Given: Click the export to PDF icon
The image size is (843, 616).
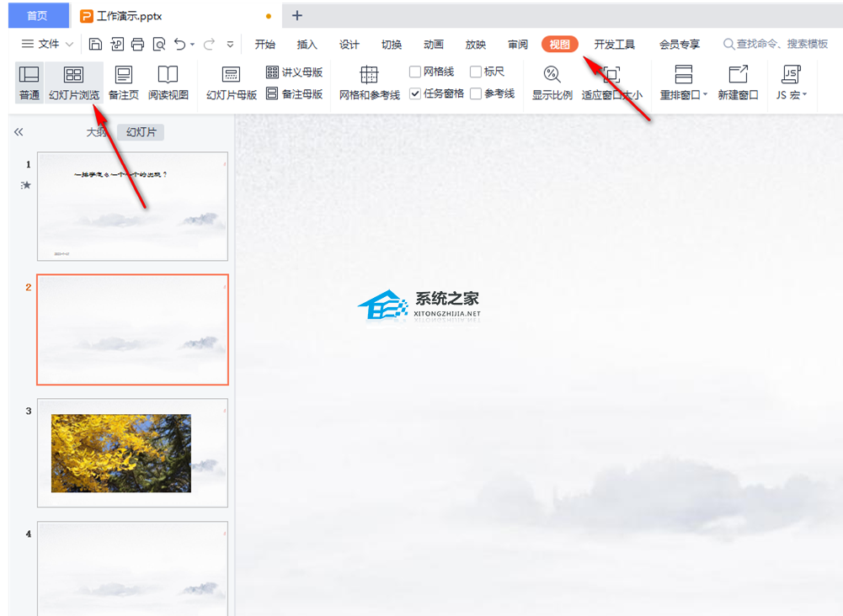Looking at the screenshot, I should 117,44.
